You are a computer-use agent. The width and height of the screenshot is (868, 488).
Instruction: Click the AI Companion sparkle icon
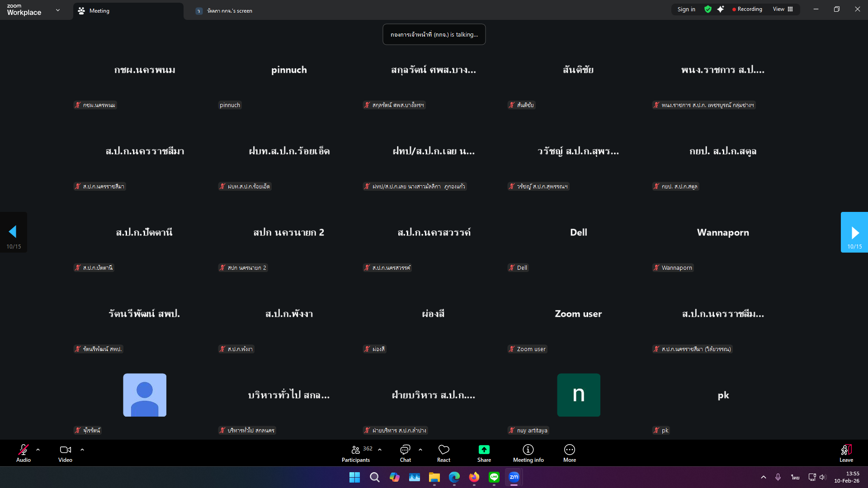coord(721,9)
